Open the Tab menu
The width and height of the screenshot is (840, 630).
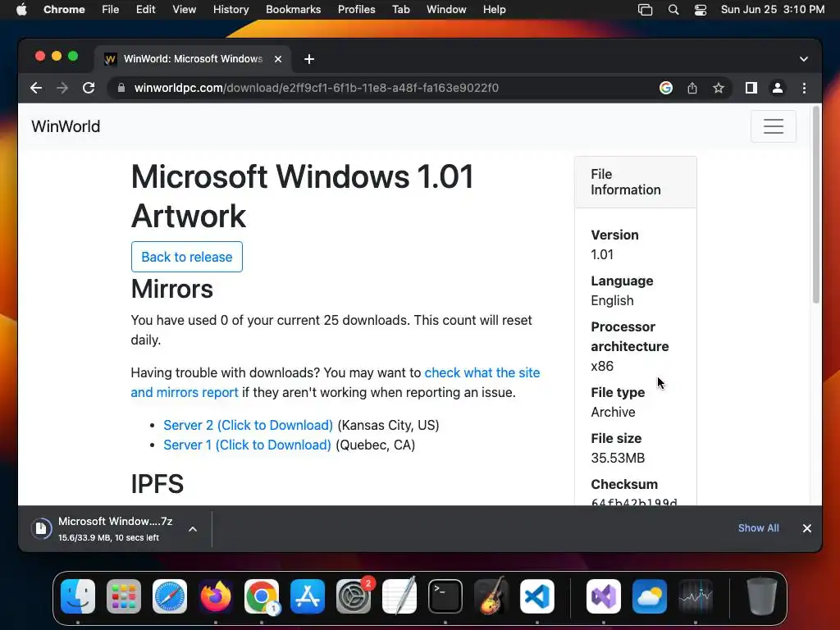click(x=400, y=10)
